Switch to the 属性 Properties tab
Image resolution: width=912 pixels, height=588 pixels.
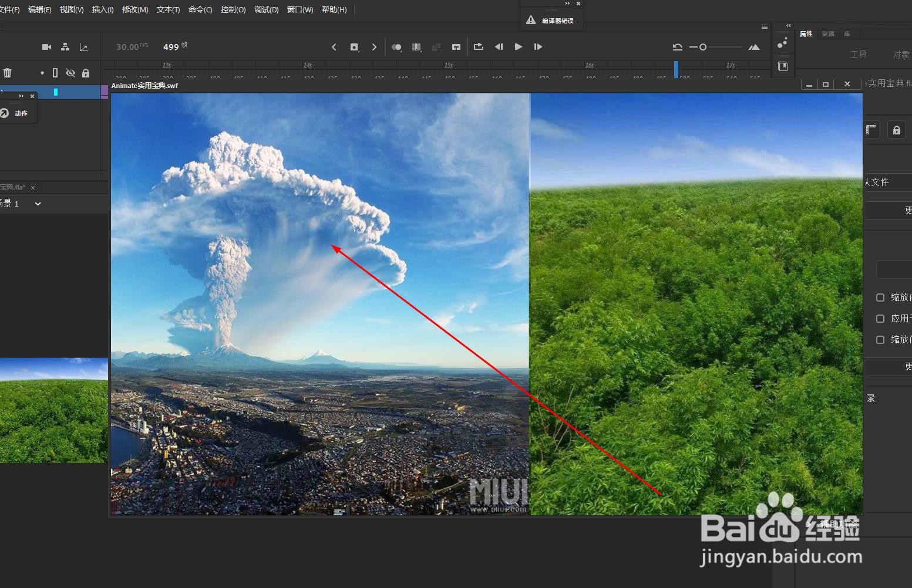tap(806, 34)
